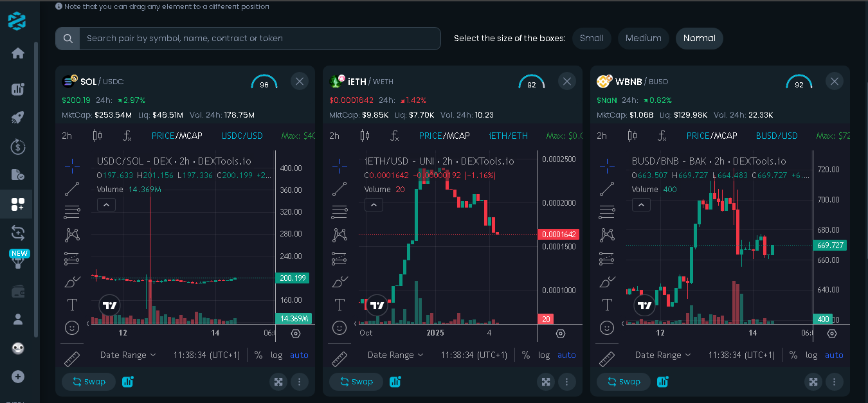868x403 pixels.
Task: Toggle PRICE/MCAP on SOL chart
Action: click(x=177, y=136)
